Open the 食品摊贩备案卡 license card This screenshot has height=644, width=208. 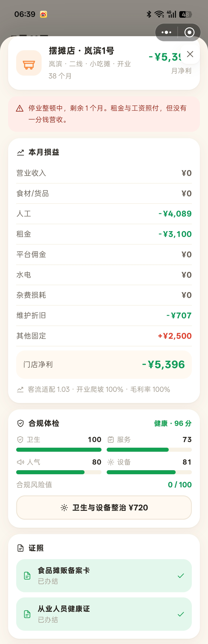coord(104,575)
